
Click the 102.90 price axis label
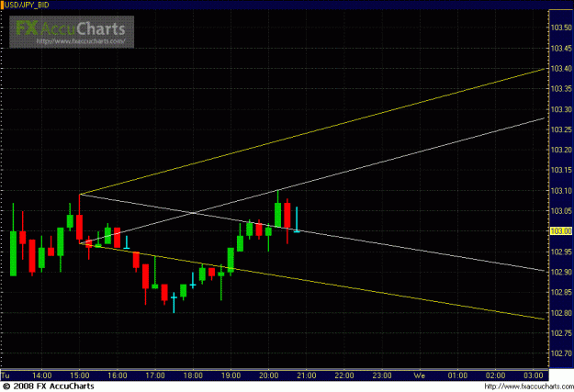pos(561,272)
